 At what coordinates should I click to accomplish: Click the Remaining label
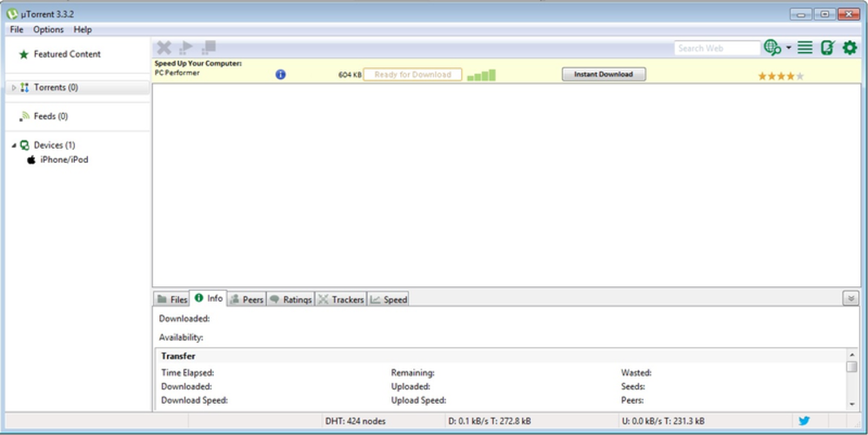pos(412,372)
